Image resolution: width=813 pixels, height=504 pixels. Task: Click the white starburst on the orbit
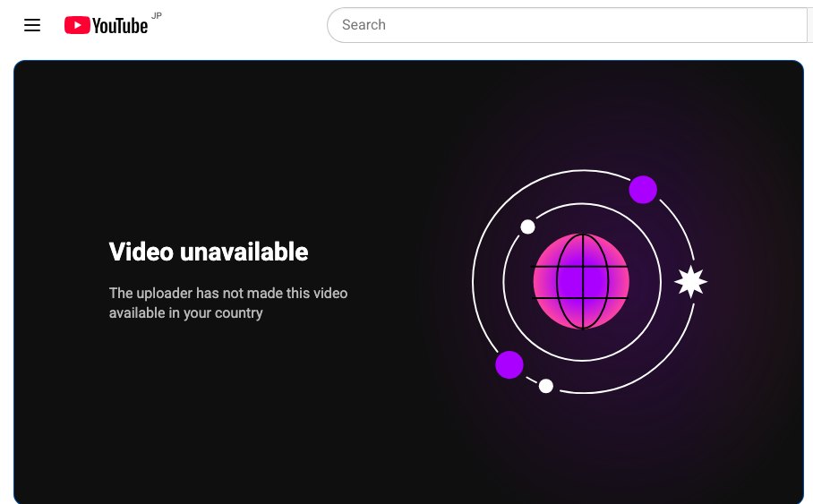690,282
